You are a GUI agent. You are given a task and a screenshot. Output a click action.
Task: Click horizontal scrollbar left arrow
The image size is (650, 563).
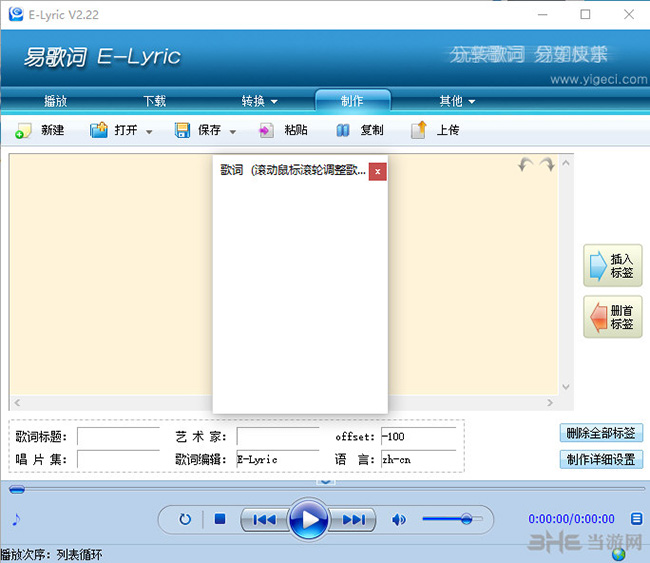point(17,402)
